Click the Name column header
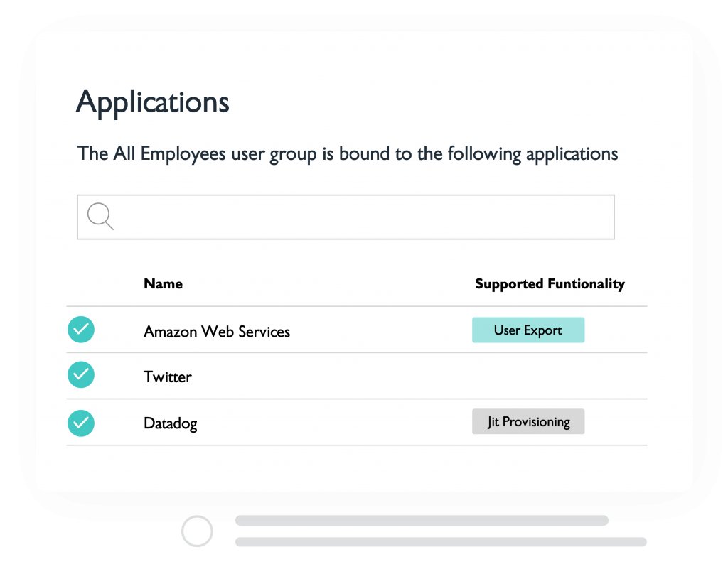This screenshot has width=728, height=579. pyautogui.click(x=163, y=283)
